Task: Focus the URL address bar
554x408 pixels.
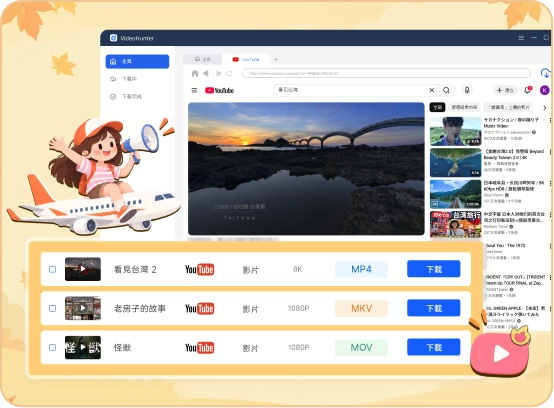Action: (x=386, y=73)
